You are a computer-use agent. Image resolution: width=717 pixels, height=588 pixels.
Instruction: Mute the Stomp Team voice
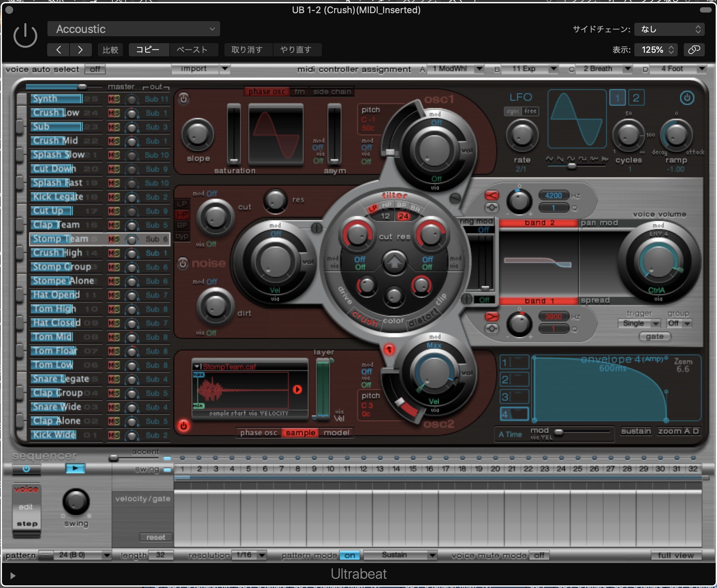[111, 239]
